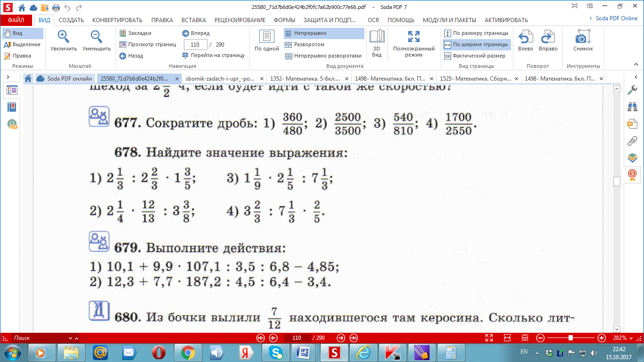
Task: Click the Увеличить zoom-in magnifier
Action: pos(64,37)
